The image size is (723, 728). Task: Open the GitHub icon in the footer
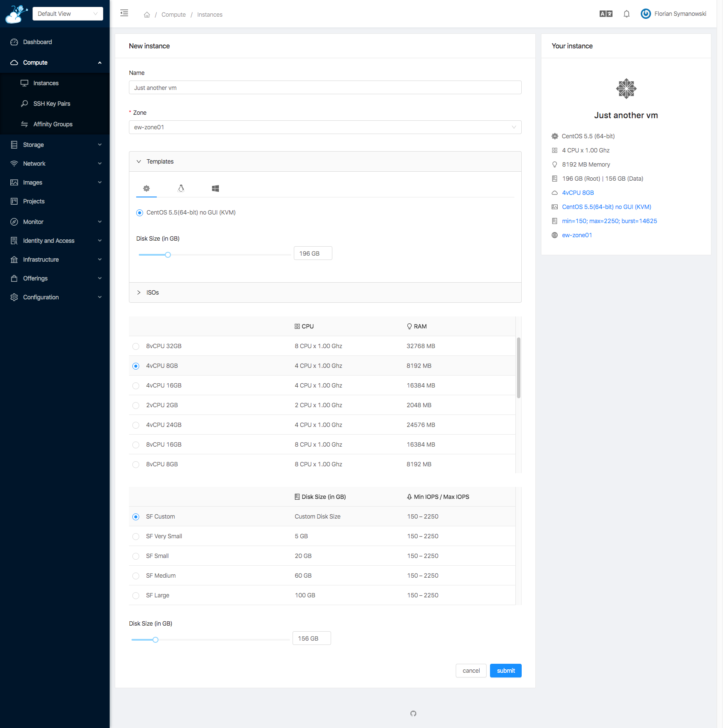coord(413,713)
